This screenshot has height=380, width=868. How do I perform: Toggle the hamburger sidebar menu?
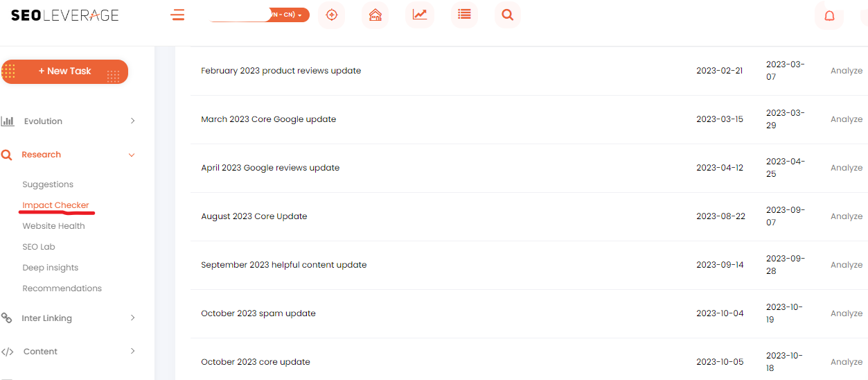click(x=178, y=15)
